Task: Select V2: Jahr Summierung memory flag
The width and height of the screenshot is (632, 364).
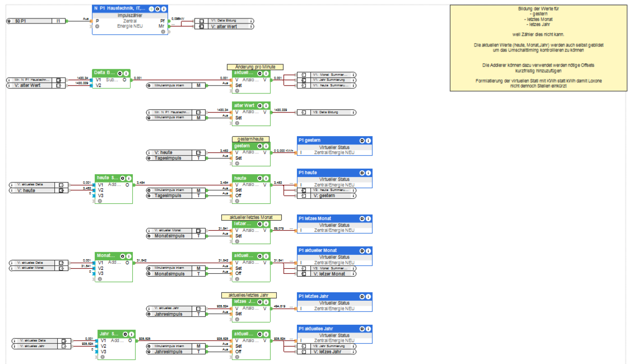Action: (x=327, y=346)
